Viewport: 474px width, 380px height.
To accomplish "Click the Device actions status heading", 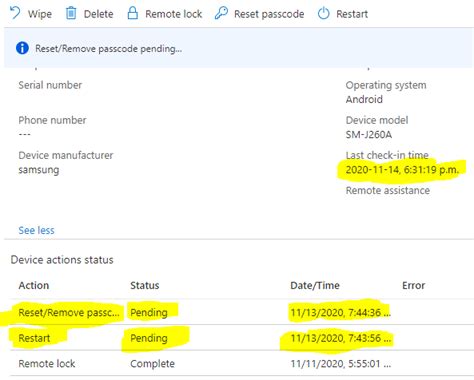I will click(x=62, y=260).
